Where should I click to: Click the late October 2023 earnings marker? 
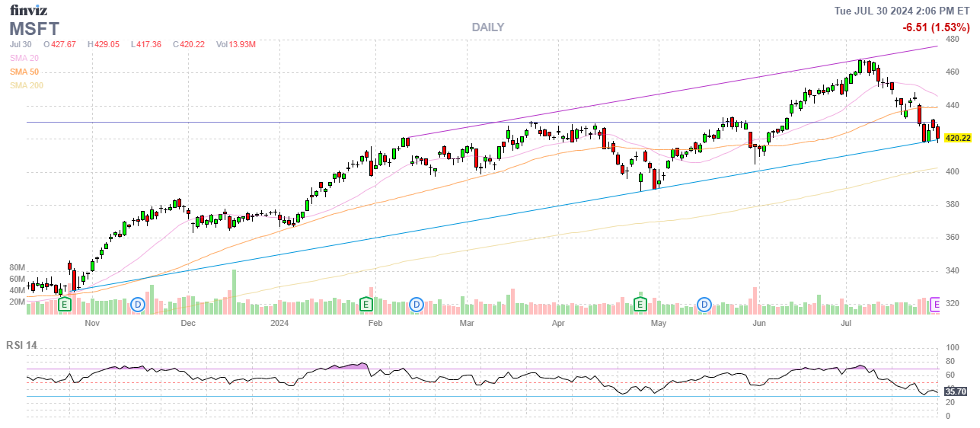(65, 305)
